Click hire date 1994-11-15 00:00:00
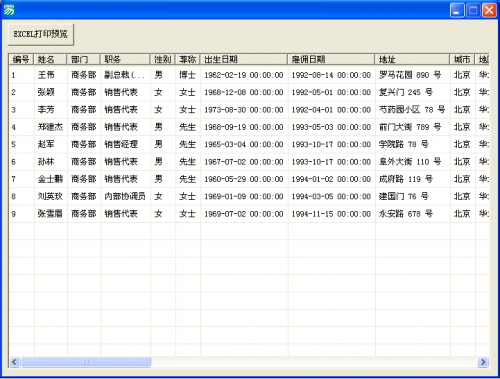 [x=332, y=214]
